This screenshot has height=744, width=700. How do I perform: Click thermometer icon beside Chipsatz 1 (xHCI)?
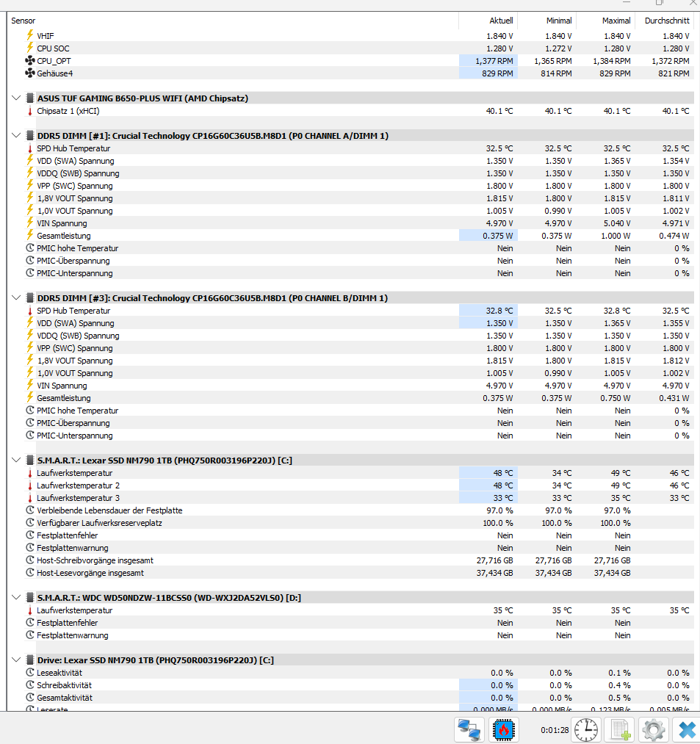pos(30,111)
